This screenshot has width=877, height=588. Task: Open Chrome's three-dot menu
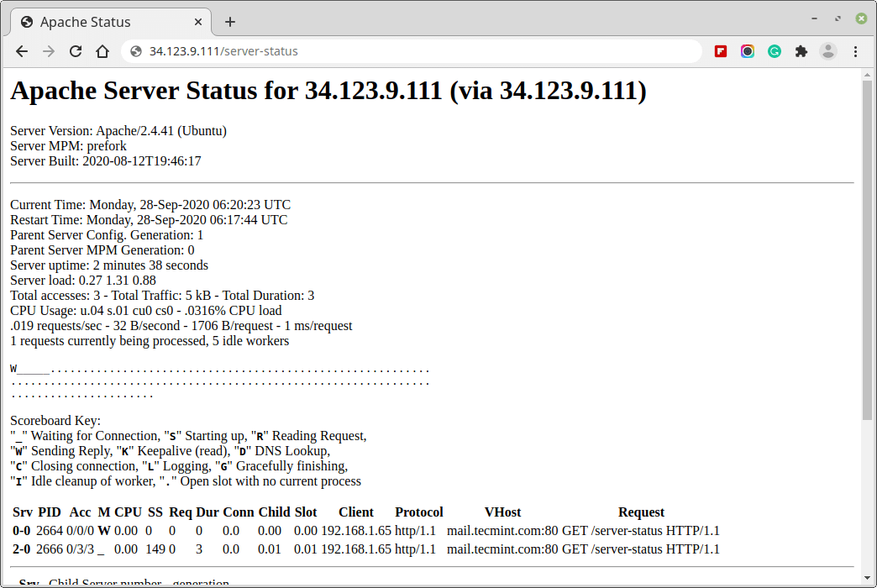click(855, 51)
